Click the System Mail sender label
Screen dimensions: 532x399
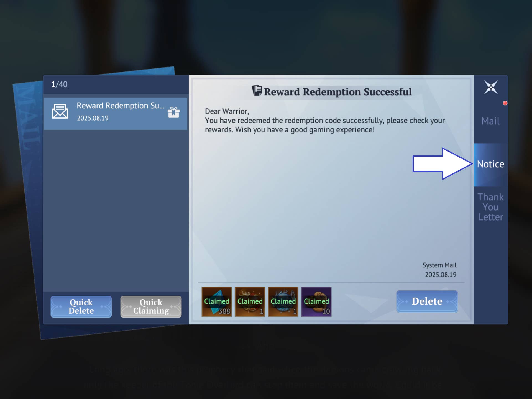(439, 265)
